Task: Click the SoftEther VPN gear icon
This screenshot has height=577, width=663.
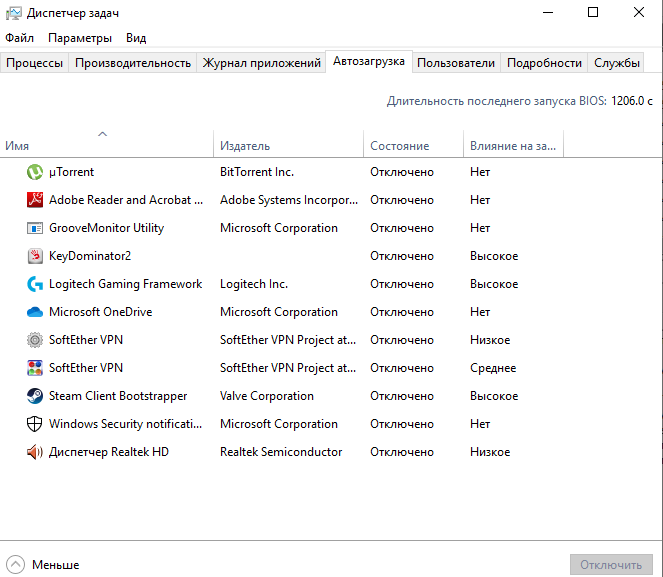Action: (35, 340)
